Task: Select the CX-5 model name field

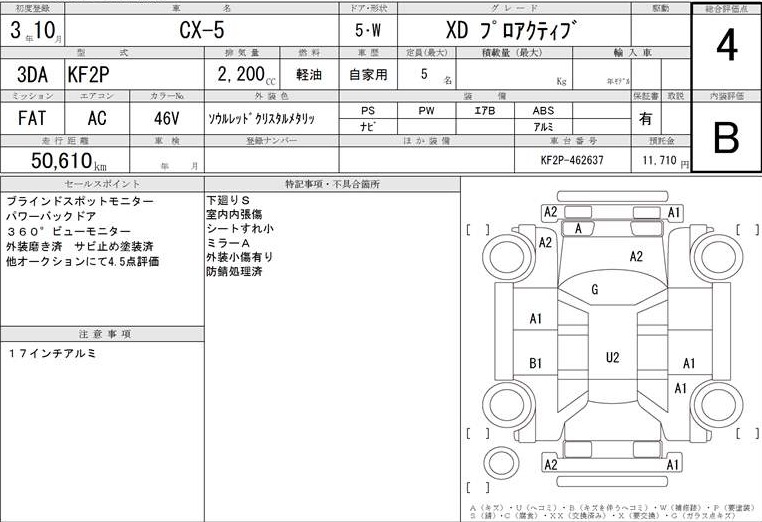Action: [202, 30]
